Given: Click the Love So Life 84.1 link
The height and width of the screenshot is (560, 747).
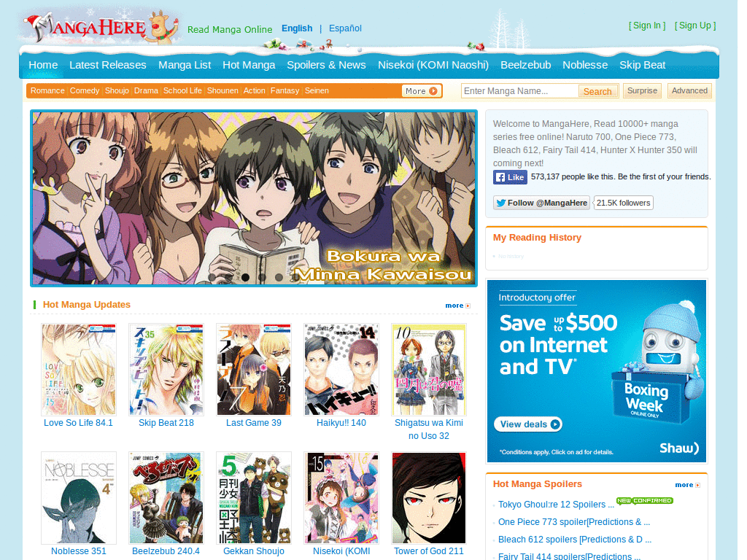Looking at the screenshot, I should pos(78,423).
